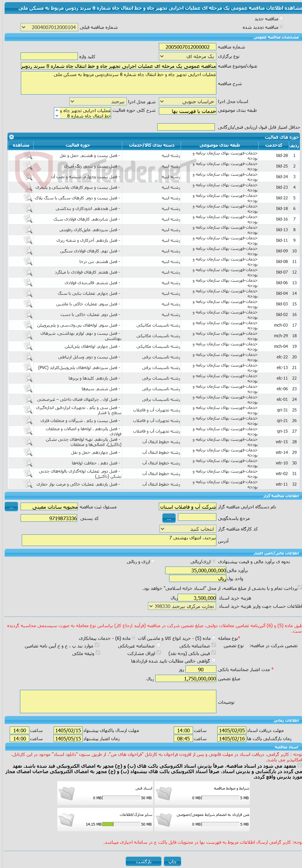The height and width of the screenshot is (868, 302).
Task: Open the کد کارگاه مناقصه گزار dropdown
Action: coord(187,529)
